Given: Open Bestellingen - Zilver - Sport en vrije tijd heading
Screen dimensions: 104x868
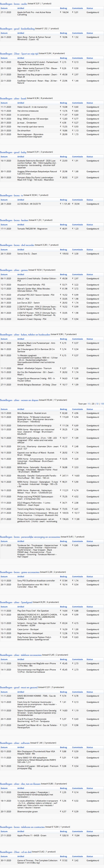Looking at the screenshot, I should (19, 54).
